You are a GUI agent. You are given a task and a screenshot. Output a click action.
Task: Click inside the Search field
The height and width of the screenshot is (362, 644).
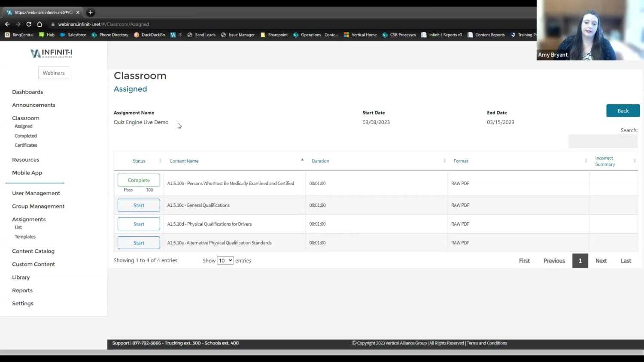tap(603, 141)
